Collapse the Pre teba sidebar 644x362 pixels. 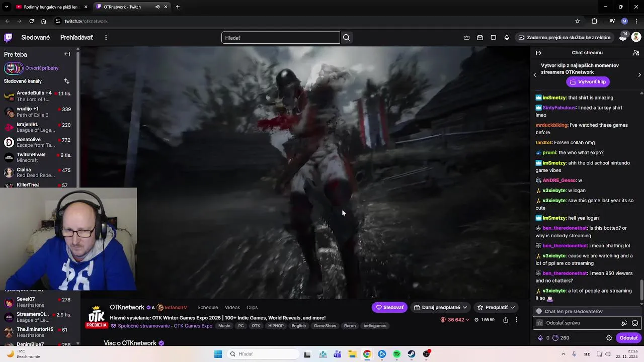67,54
